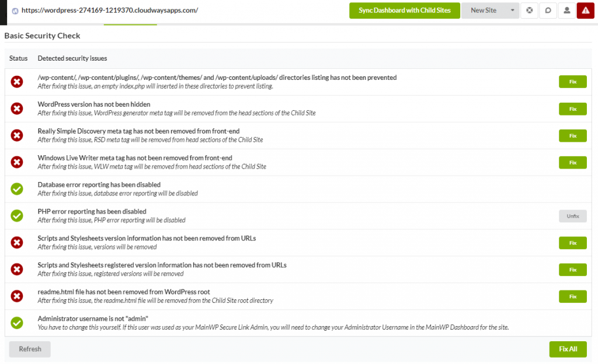Screen dimensions: 598x364
Task: Click the user profile icon
Action: click(x=566, y=10)
